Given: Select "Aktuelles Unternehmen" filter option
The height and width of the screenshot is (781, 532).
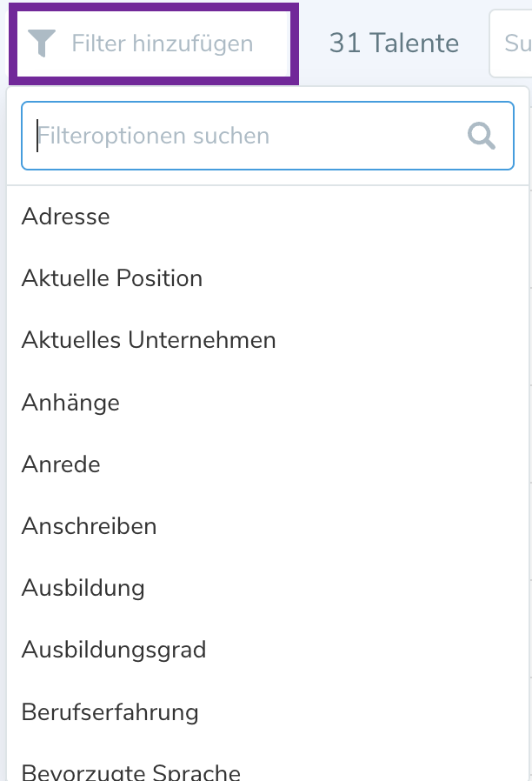Looking at the screenshot, I should click(x=149, y=340).
